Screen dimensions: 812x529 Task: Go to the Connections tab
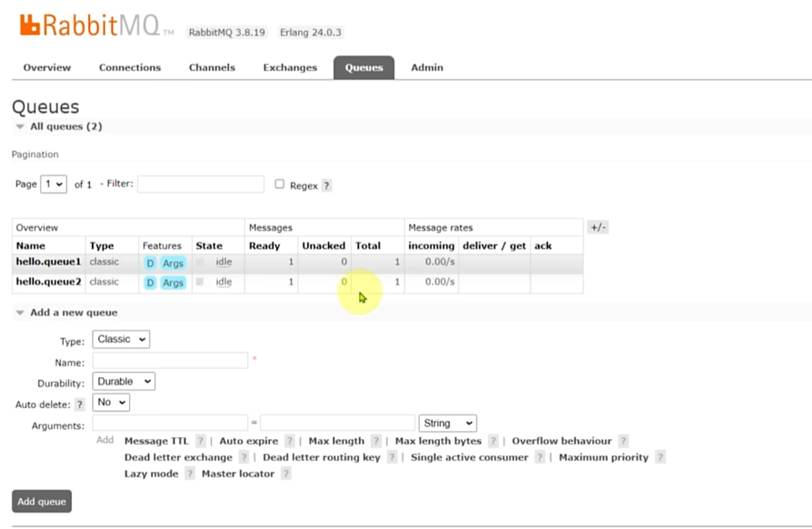(x=130, y=67)
